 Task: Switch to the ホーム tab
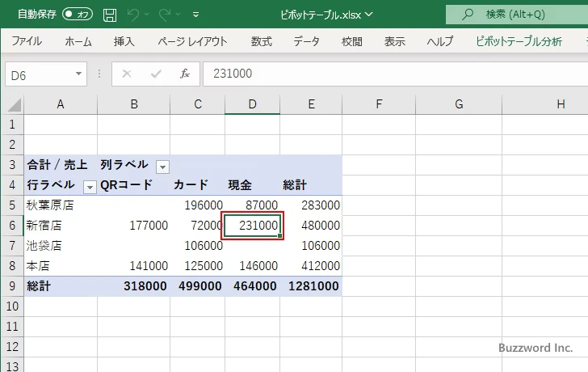[78, 41]
